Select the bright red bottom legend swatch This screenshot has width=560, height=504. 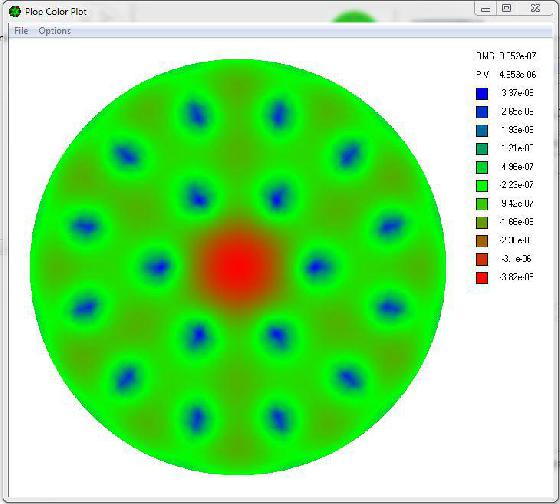(x=482, y=278)
